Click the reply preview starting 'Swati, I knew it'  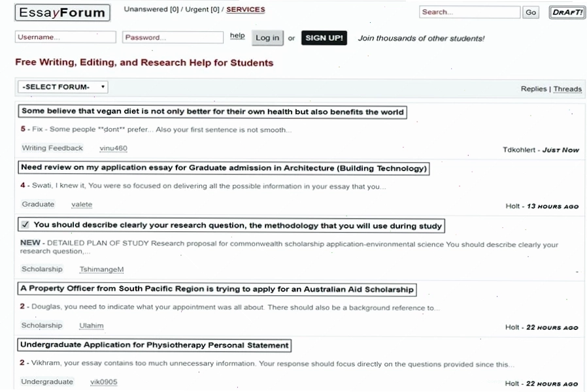point(209,186)
